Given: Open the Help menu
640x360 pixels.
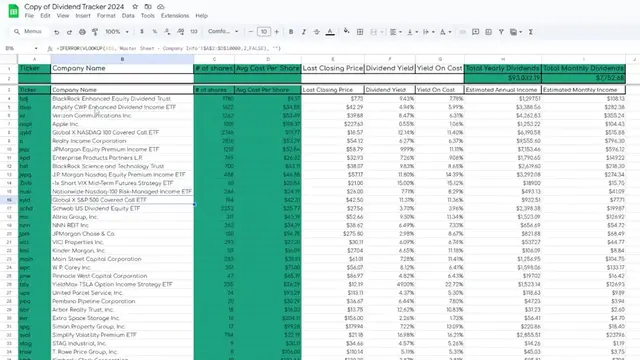Looking at the screenshot, I should (201, 16).
